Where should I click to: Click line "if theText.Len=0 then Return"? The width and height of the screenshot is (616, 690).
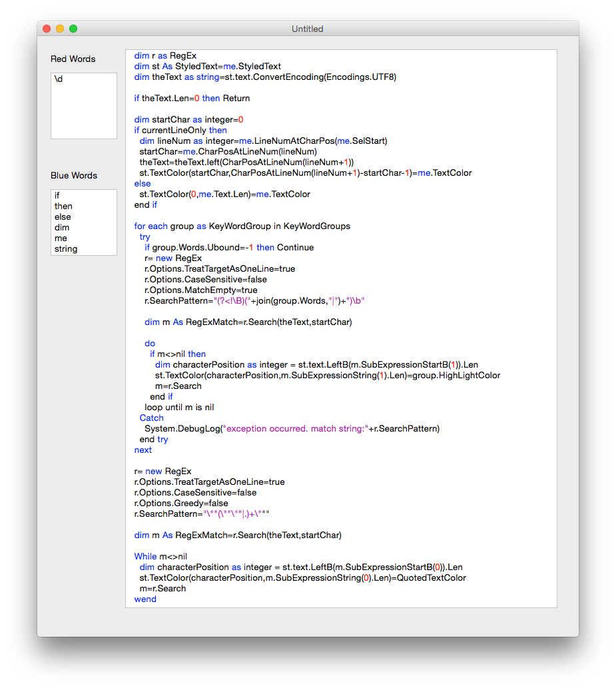click(192, 98)
